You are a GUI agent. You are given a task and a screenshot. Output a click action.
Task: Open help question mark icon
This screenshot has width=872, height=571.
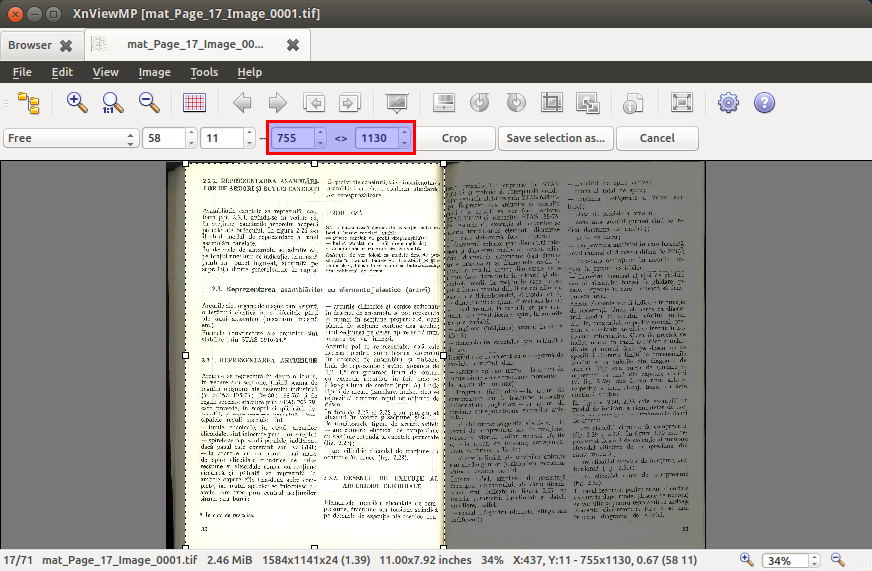click(764, 103)
